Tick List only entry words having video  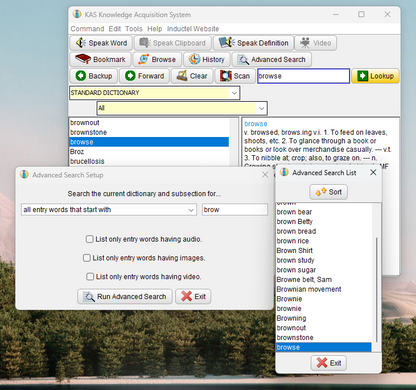tap(90, 276)
